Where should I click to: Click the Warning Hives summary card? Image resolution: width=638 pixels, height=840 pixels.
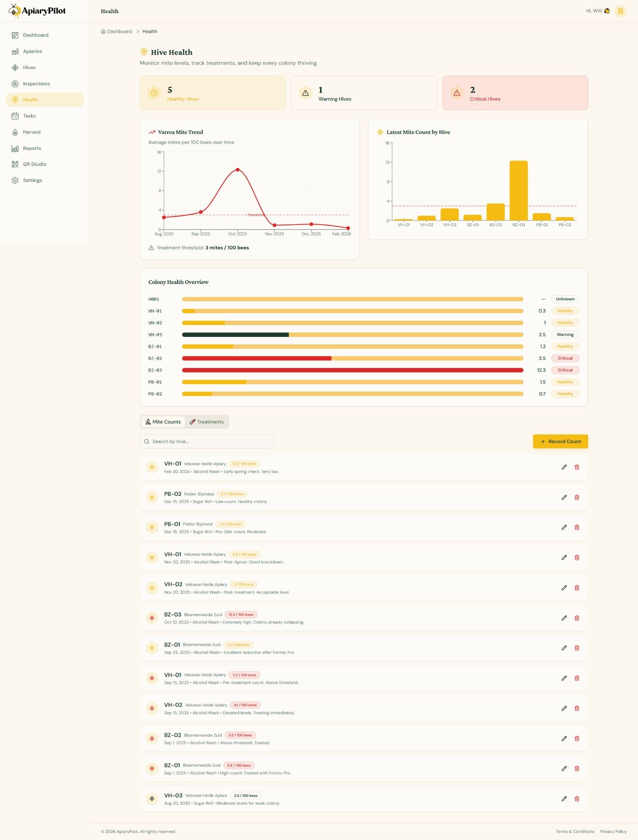364,93
